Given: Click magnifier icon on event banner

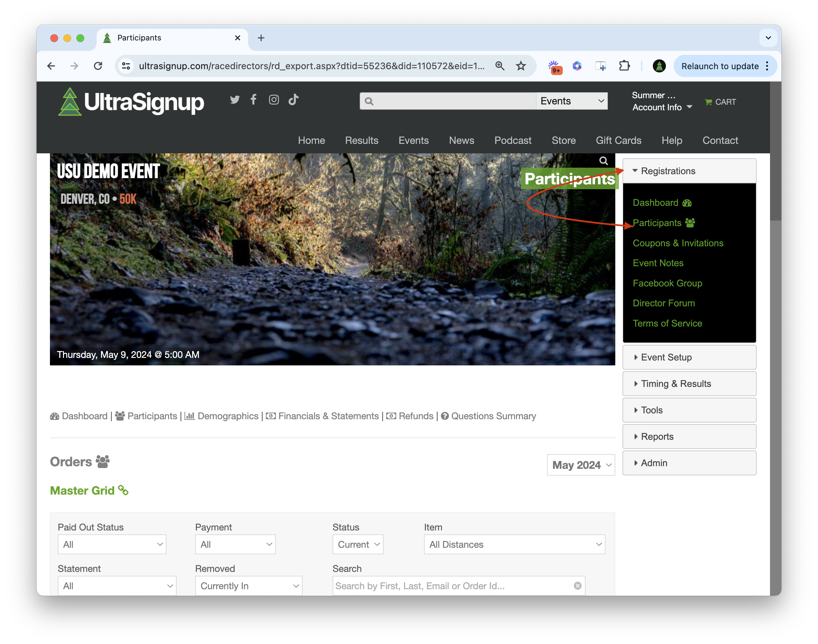Looking at the screenshot, I should tap(603, 161).
